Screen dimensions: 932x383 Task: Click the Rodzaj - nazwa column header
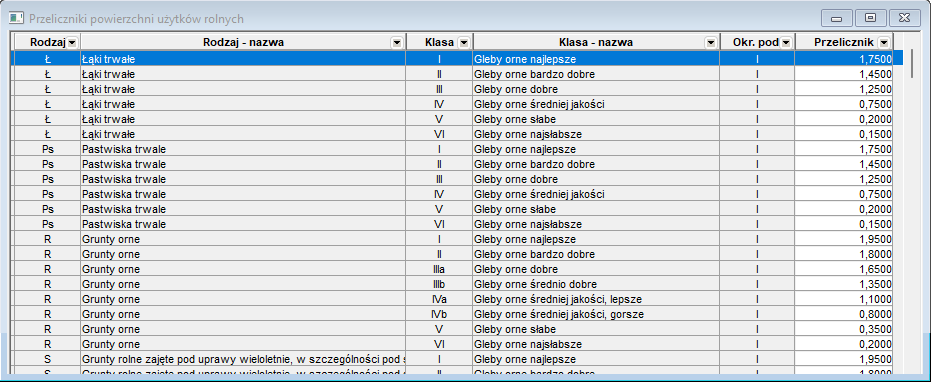click(243, 42)
